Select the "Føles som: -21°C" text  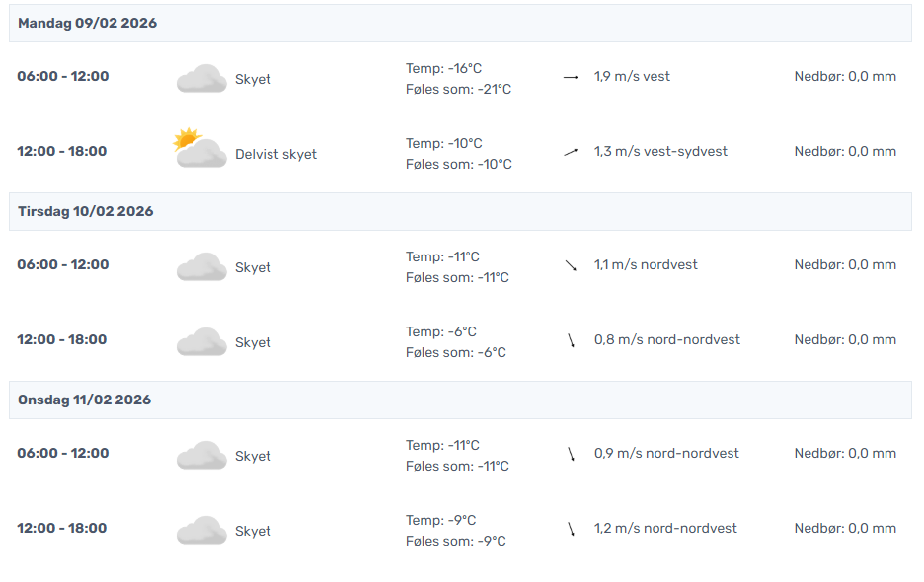pos(458,90)
